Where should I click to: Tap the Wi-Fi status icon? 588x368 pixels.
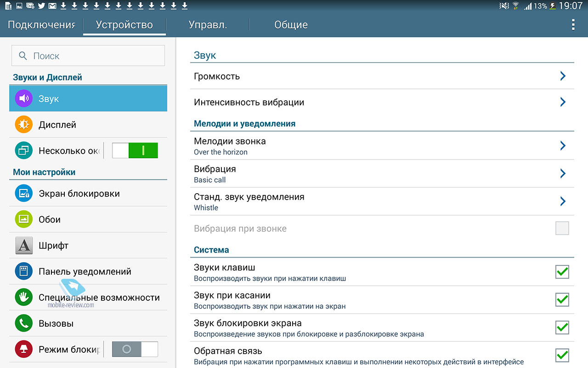(x=515, y=6)
